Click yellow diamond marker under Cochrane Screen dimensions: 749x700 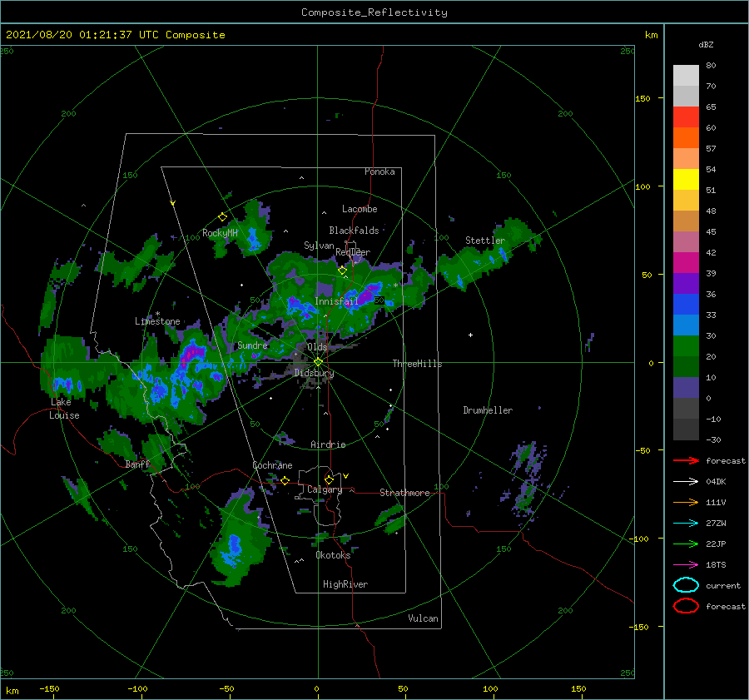(x=285, y=481)
